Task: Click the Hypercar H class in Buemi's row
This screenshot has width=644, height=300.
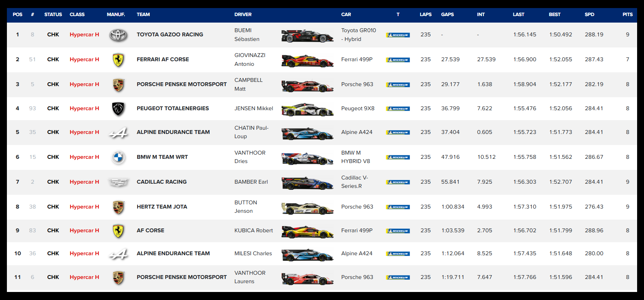Action: [84, 35]
